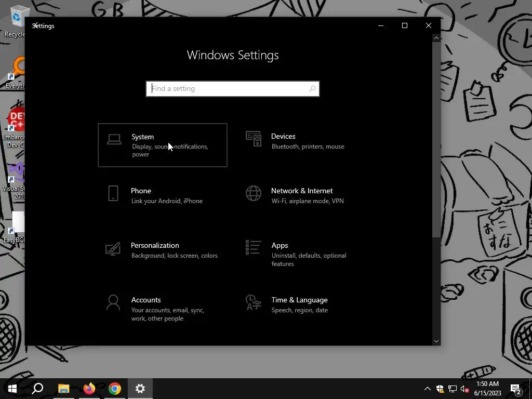
Task: Click the network status tray icon
Action: [x=453, y=389]
